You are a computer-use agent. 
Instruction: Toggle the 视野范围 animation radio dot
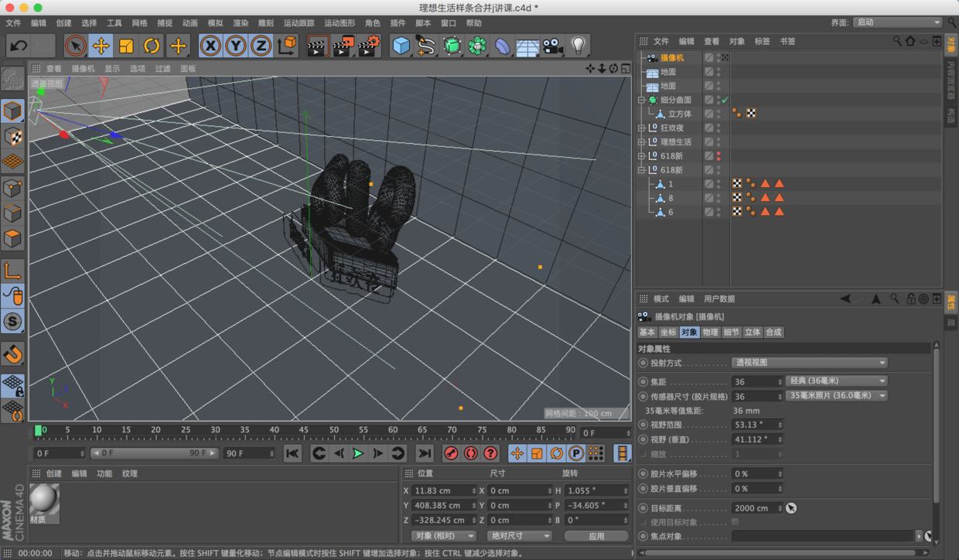[643, 425]
